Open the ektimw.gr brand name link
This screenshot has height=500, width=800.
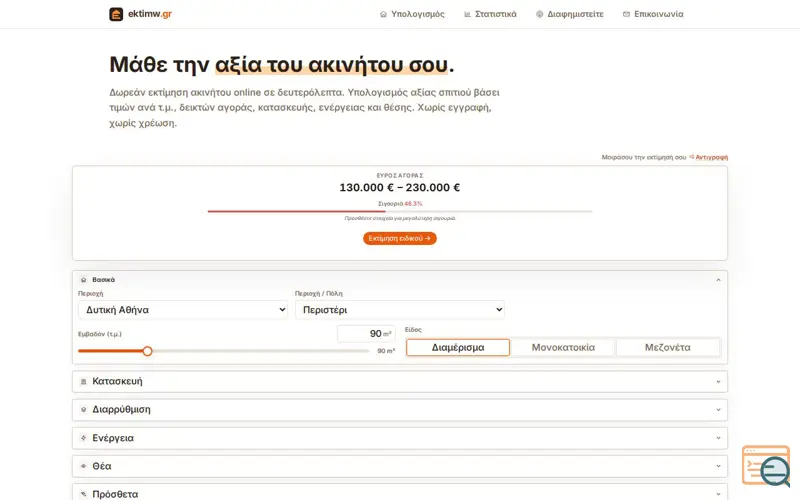tap(149, 14)
